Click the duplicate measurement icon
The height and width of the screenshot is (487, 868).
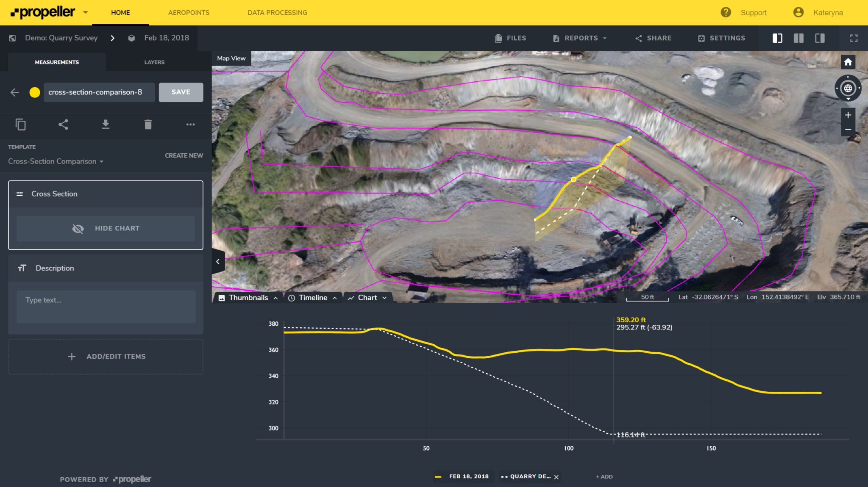(x=21, y=125)
